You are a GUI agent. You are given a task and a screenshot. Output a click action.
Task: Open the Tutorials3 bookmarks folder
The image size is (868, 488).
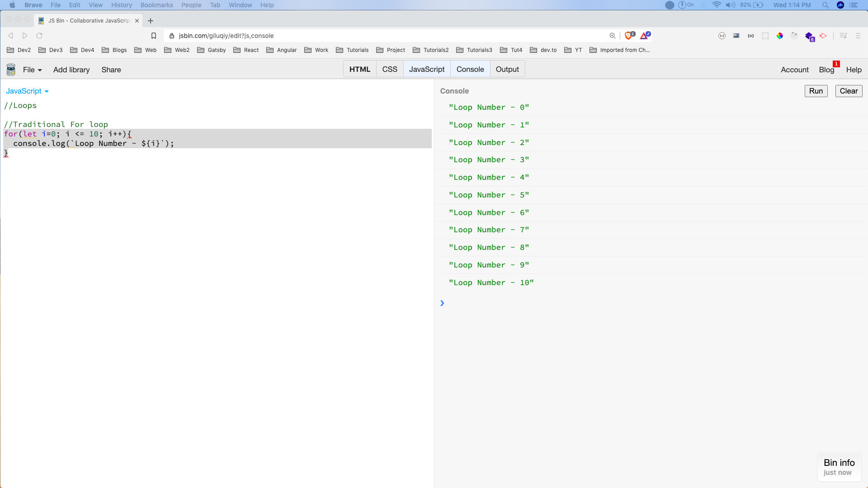pos(474,50)
